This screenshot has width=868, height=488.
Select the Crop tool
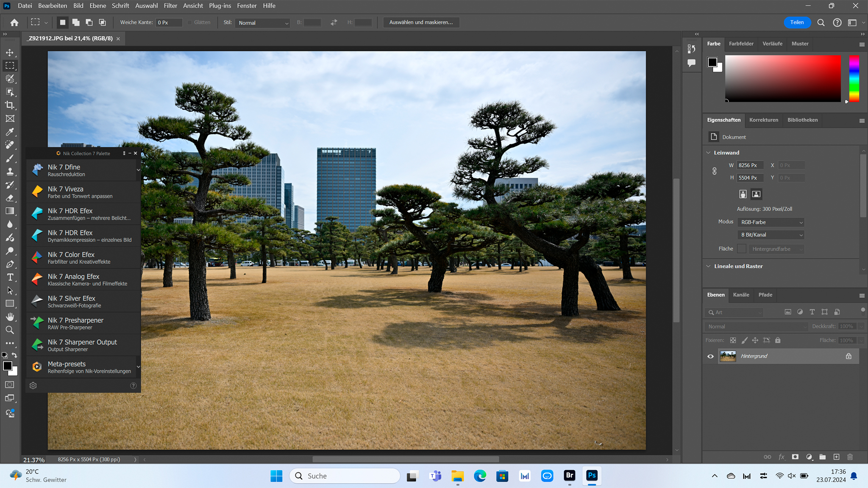point(10,105)
